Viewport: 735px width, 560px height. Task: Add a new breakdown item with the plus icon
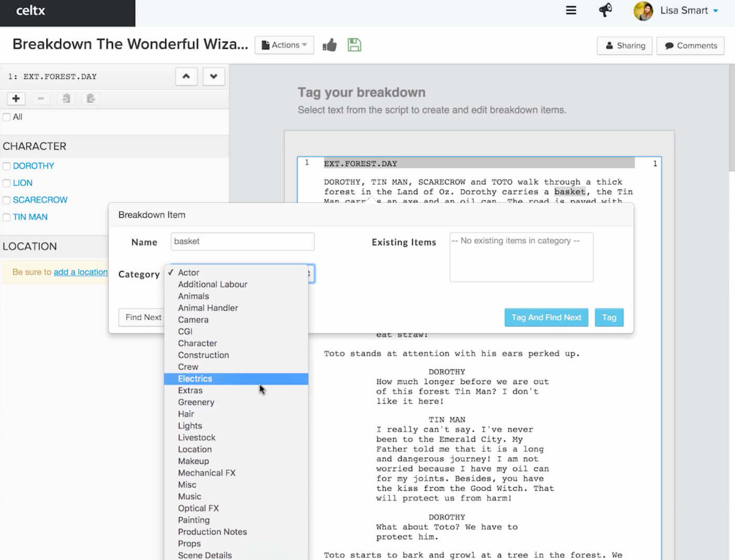pyautogui.click(x=16, y=98)
